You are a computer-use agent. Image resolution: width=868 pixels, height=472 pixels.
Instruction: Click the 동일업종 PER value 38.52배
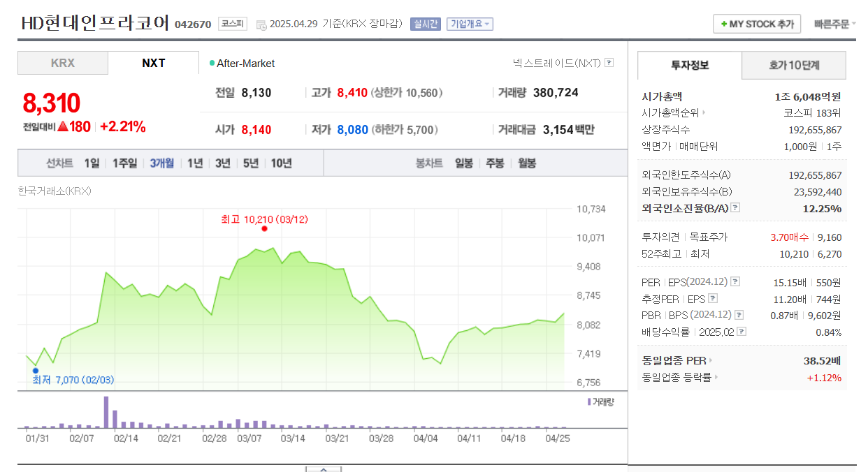coord(823,361)
